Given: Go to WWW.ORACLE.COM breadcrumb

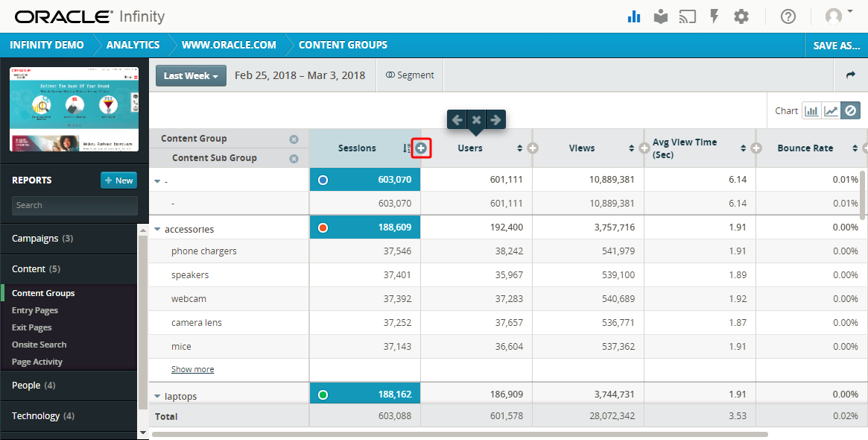Looking at the screenshot, I should (229, 45).
